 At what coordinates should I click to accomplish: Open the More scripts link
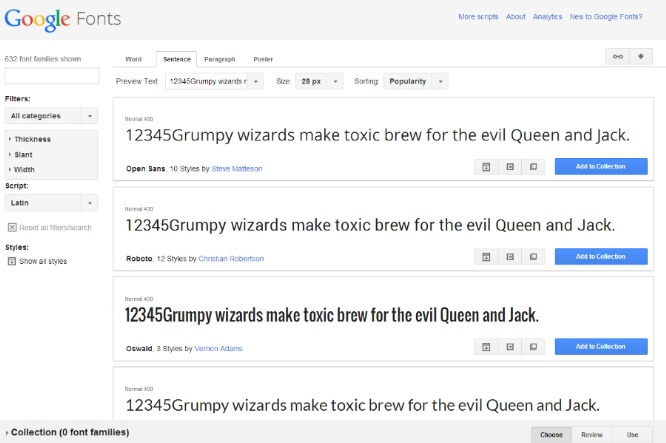pyautogui.click(x=478, y=17)
